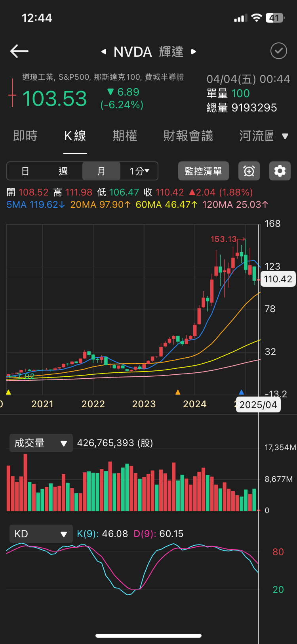Tap the 2025/04 crosshair date label

[258, 404]
